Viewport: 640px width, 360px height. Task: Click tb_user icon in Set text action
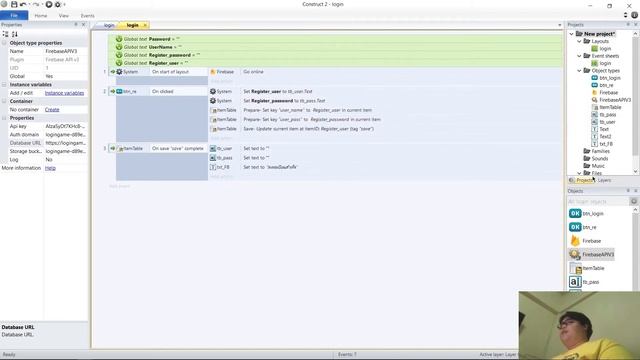pos(213,149)
